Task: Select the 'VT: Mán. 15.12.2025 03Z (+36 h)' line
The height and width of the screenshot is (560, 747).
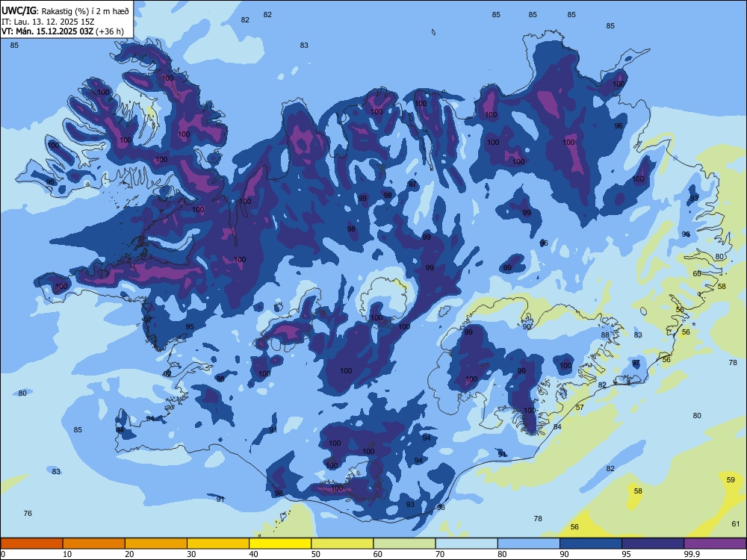Action: tap(63, 31)
